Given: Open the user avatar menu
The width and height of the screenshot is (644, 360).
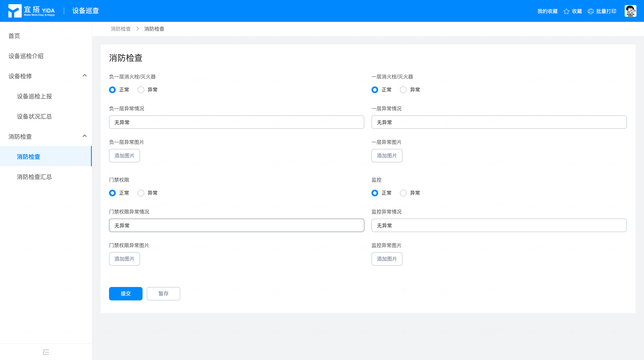Looking at the screenshot, I should (630, 11).
